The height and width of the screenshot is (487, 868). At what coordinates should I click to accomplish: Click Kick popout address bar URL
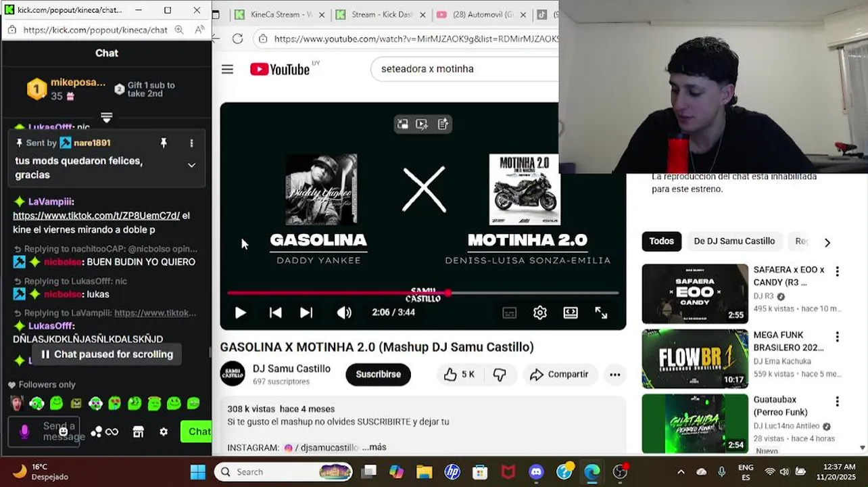pyautogui.click(x=95, y=30)
